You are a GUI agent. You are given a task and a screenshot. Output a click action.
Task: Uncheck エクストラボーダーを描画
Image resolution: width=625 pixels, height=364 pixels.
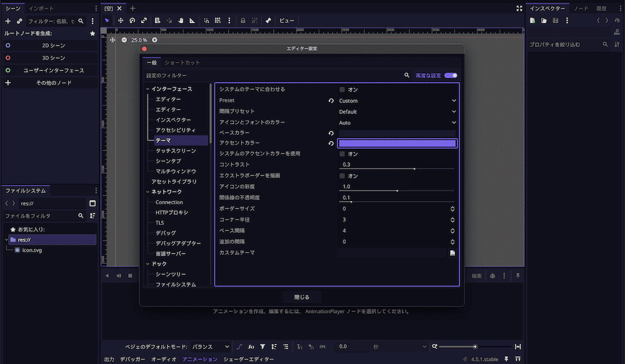(343, 175)
